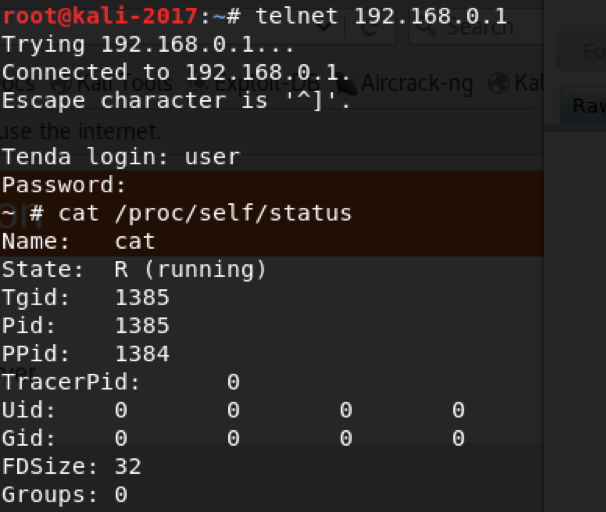Open the URL history dropdown chevron
Viewport: 606px width, 512px height.
324,27
